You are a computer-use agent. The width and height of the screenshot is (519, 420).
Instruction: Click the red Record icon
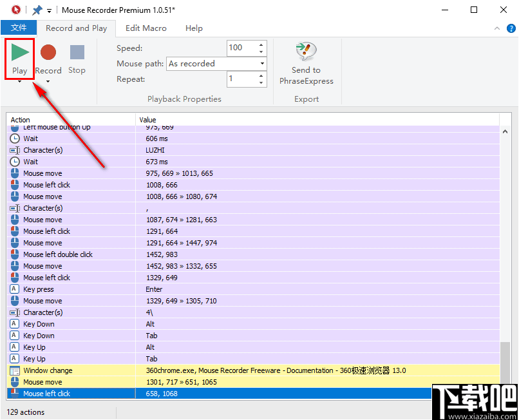[x=48, y=53]
